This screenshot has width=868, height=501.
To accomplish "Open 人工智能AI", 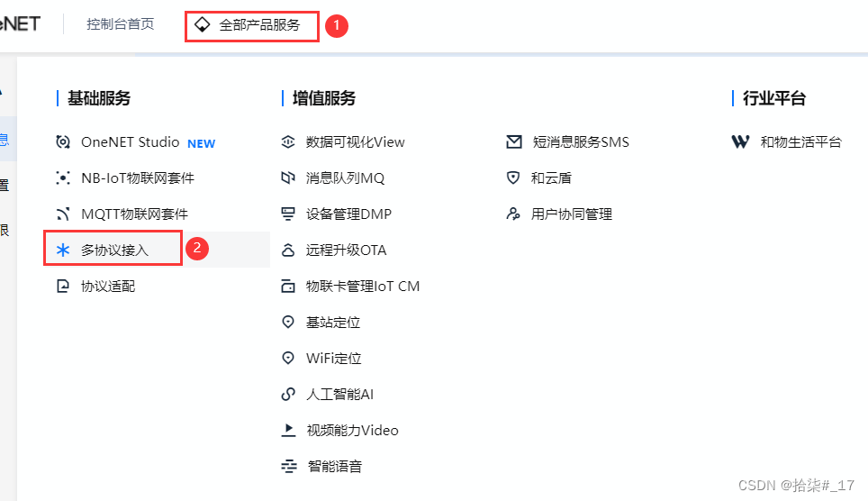I will (x=339, y=394).
